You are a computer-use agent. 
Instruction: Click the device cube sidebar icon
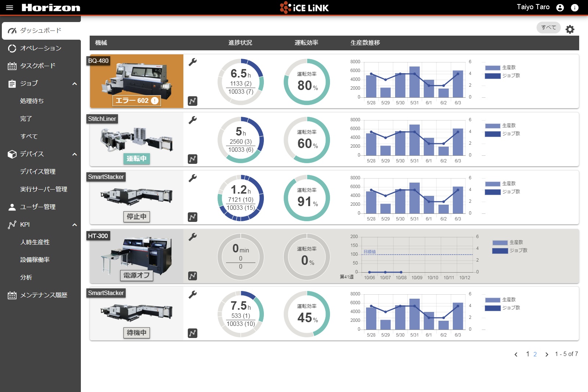coord(12,154)
